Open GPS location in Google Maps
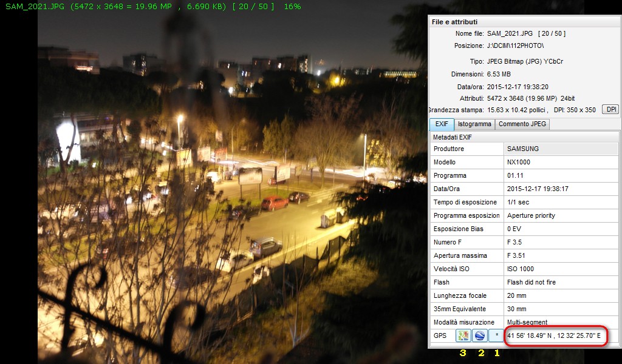This screenshot has height=364, width=622. (463, 335)
